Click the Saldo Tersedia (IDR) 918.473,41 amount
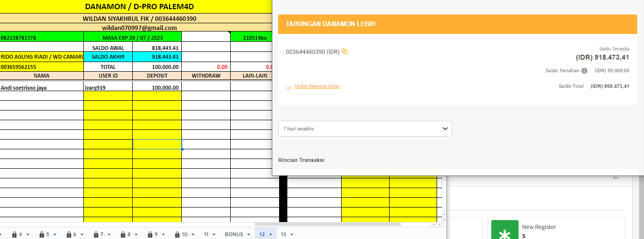 coord(602,57)
